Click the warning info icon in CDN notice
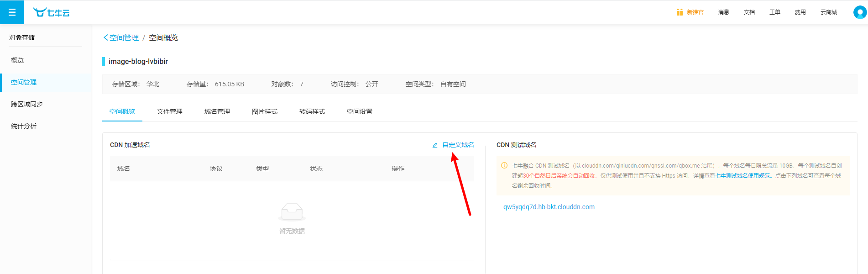Image resolution: width=868 pixels, height=274 pixels. pos(504,165)
